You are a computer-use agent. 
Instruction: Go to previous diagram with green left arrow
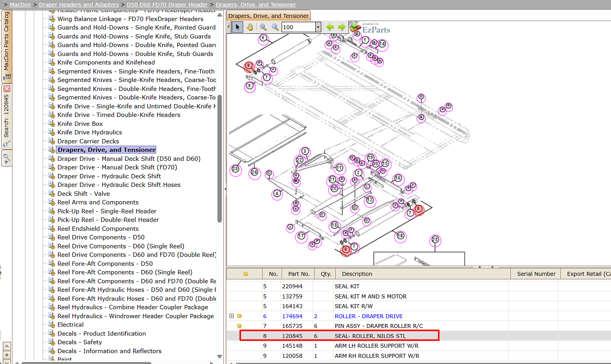tap(330, 27)
